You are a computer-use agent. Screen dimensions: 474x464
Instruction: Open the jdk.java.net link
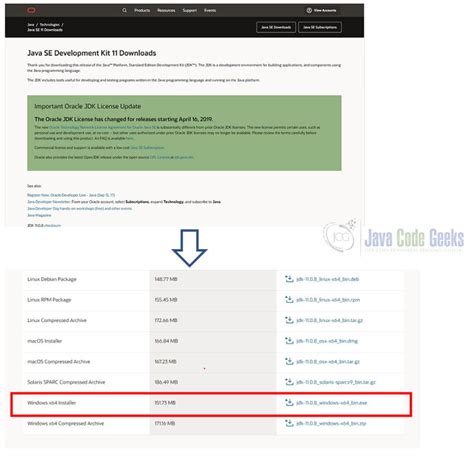pyautogui.click(x=184, y=157)
